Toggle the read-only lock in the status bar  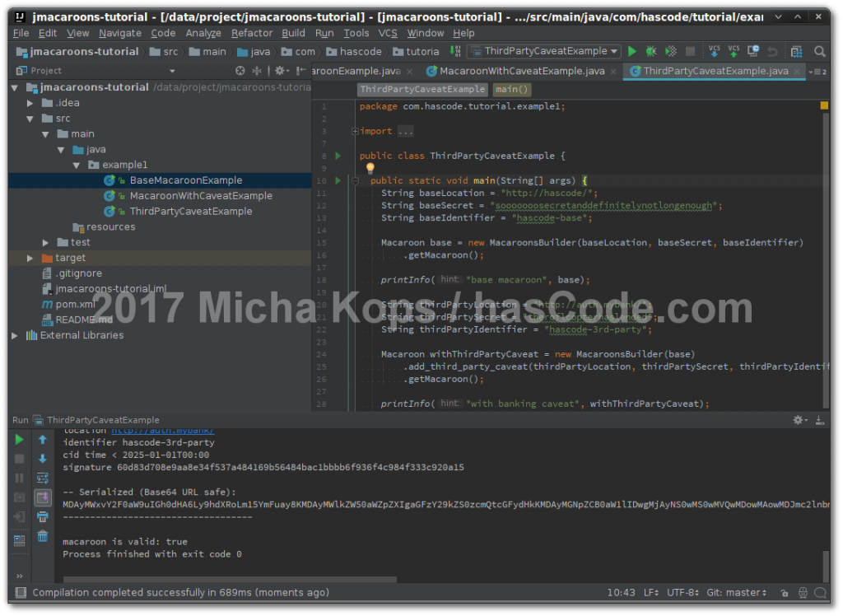click(785, 592)
